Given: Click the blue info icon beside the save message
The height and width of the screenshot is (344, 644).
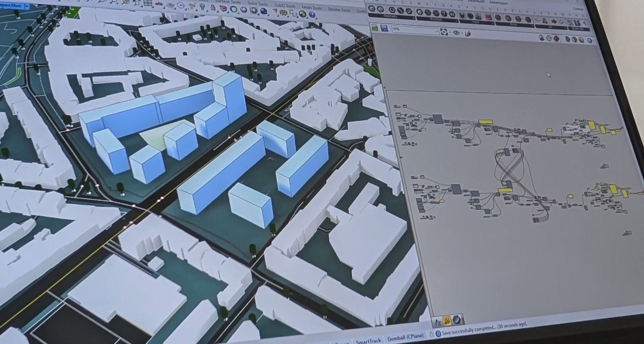Looking at the screenshot, I should click(438, 334).
